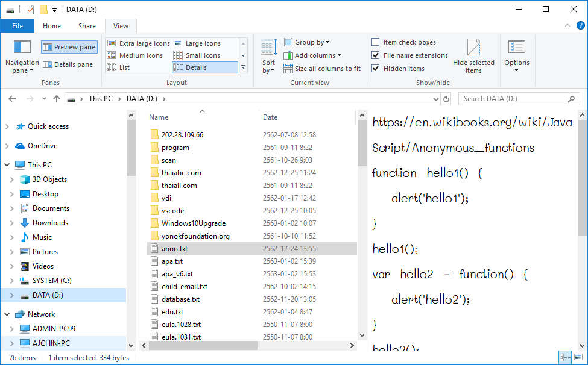Click the Up arrow navigation button
This screenshot has width=588, height=365.
tap(57, 99)
